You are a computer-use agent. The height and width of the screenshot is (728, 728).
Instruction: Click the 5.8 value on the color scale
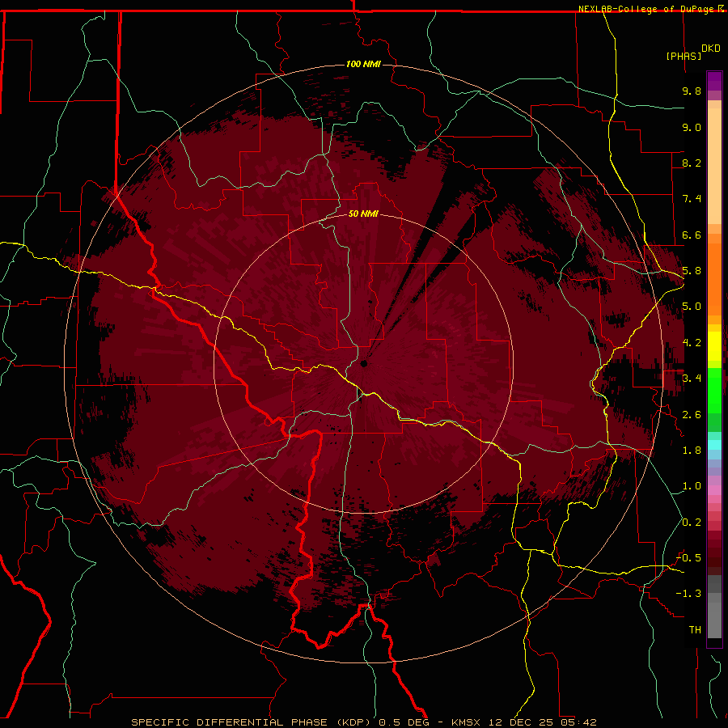[692, 271]
